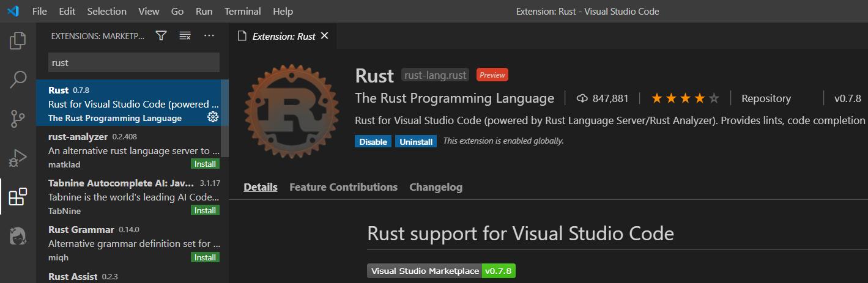Click the bottom avatar icon in activity bar
Viewport: 868px width, 283px height.
coord(18,236)
